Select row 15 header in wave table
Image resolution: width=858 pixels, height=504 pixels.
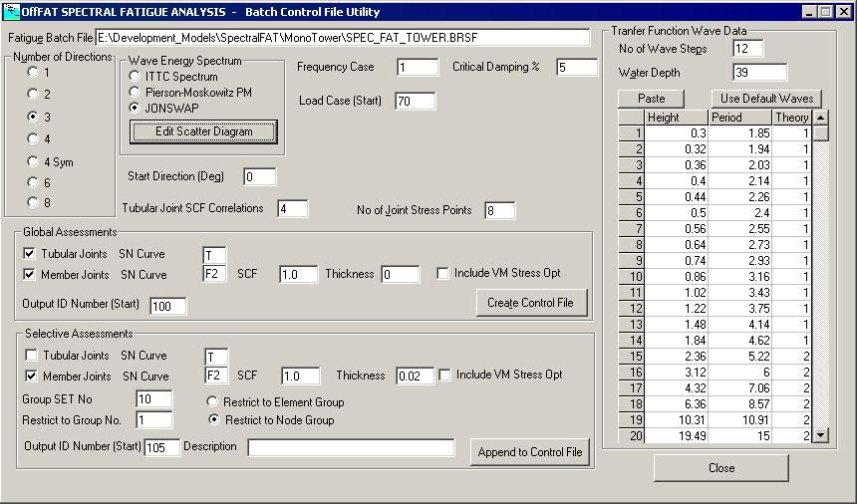click(x=630, y=357)
